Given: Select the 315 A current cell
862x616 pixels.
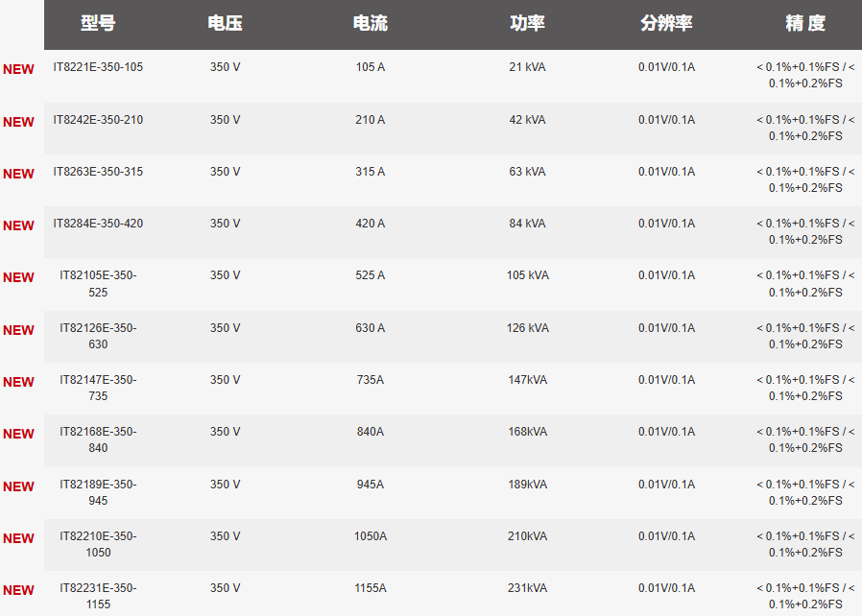Looking at the screenshot, I should coord(370,172).
